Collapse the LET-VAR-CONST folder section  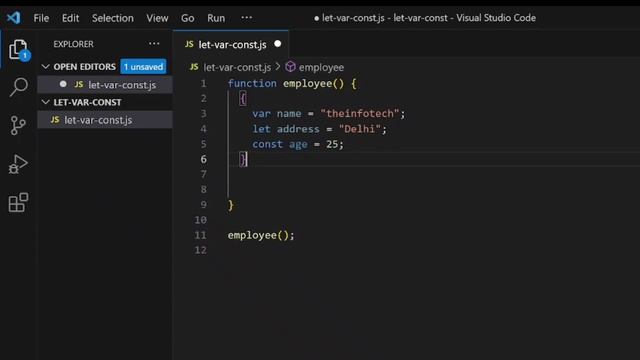tap(46, 102)
